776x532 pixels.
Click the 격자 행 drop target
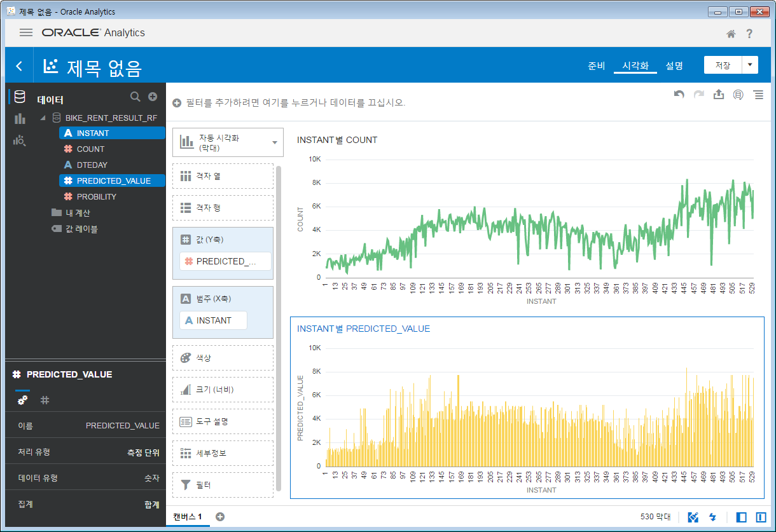pos(223,208)
